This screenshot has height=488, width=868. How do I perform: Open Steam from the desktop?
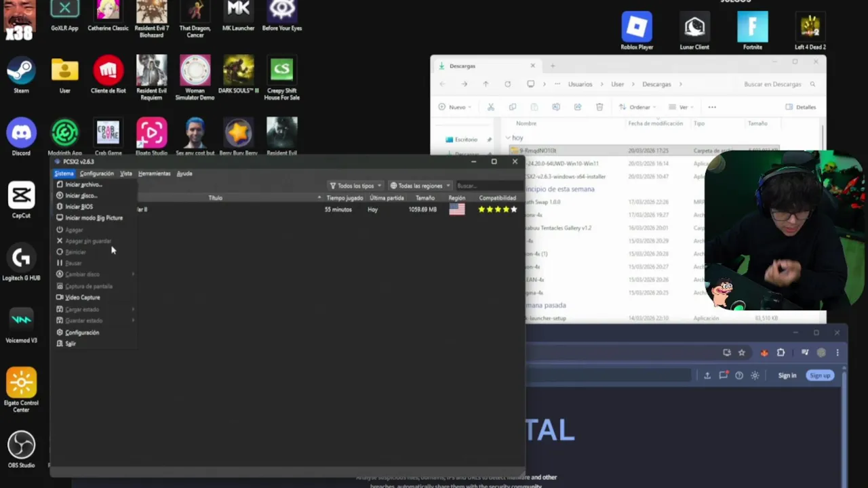coord(21,75)
